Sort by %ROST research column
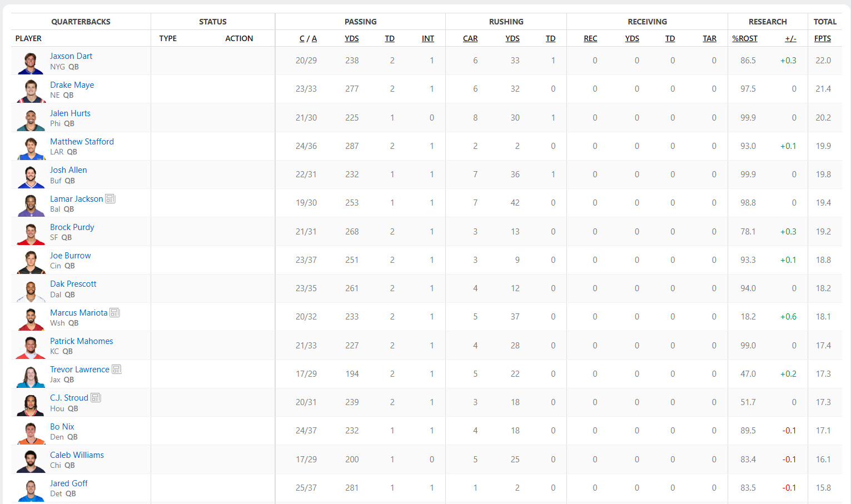This screenshot has height=504, width=851. (x=745, y=38)
